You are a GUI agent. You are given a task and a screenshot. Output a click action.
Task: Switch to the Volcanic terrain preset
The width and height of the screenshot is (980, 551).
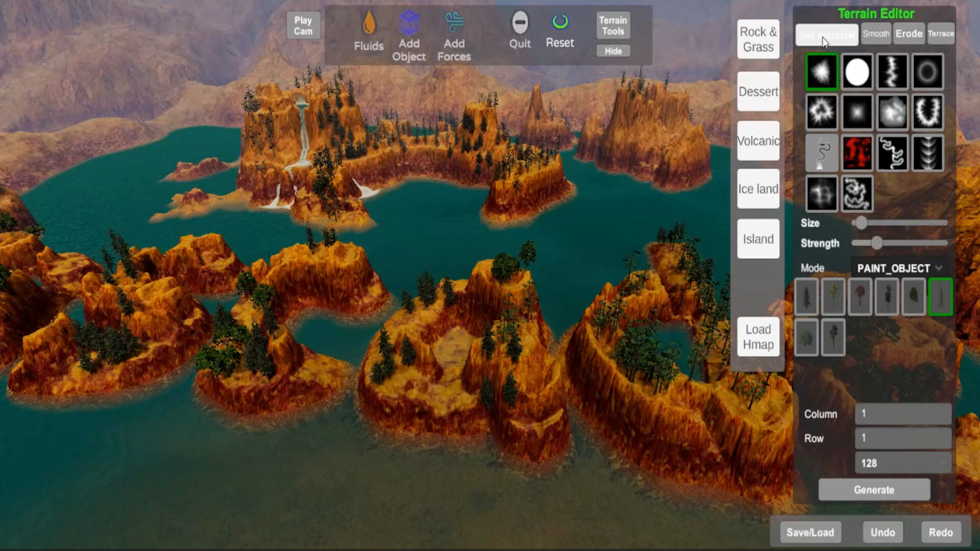coord(758,141)
